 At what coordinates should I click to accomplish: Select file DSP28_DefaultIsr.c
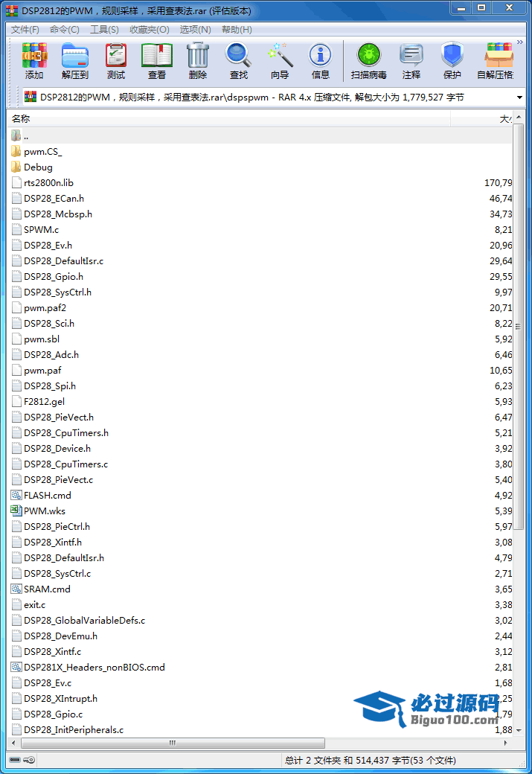point(64,261)
